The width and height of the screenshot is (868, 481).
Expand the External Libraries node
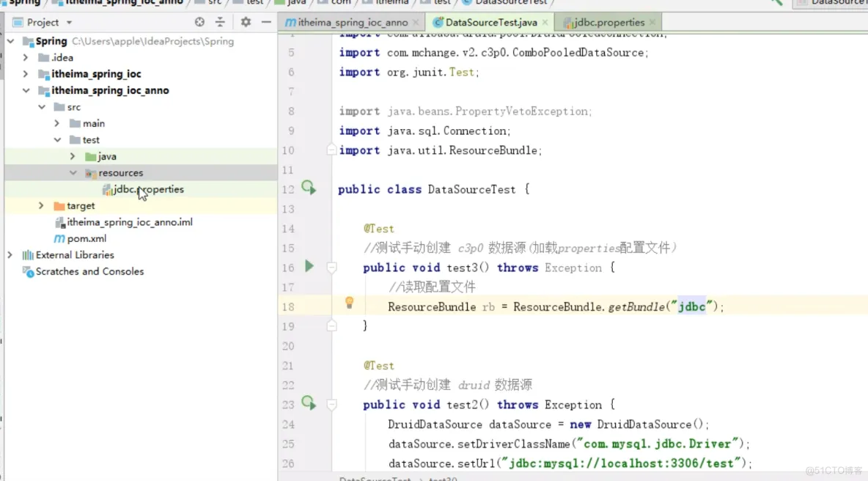click(10, 254)
